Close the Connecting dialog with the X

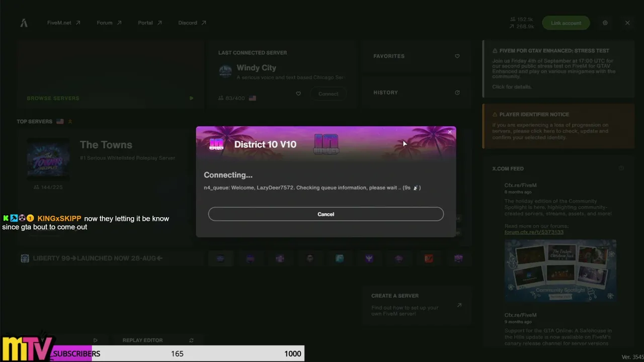[x=450, y=132]
